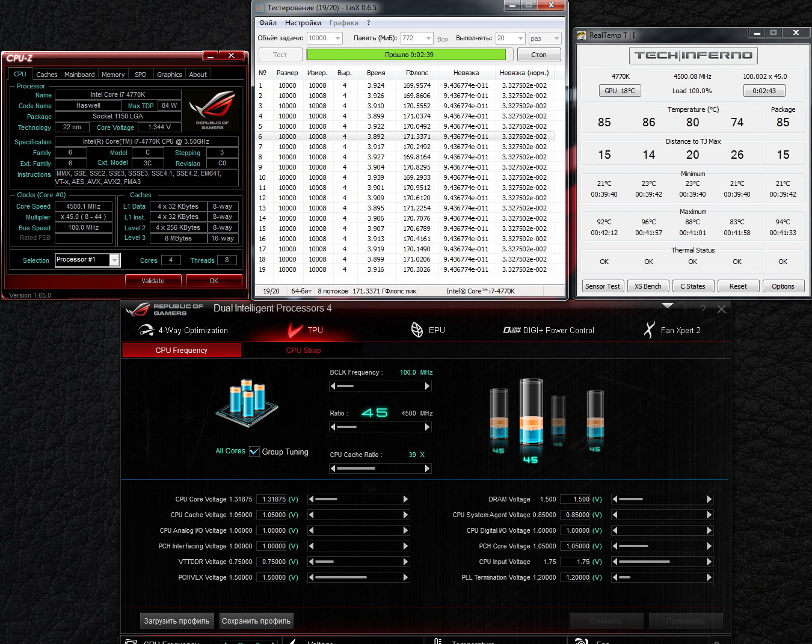The height and width of the screenshot is (644, 812).
Task: Click the ГФлопс column header in LinX
Action: coord(417,73)
